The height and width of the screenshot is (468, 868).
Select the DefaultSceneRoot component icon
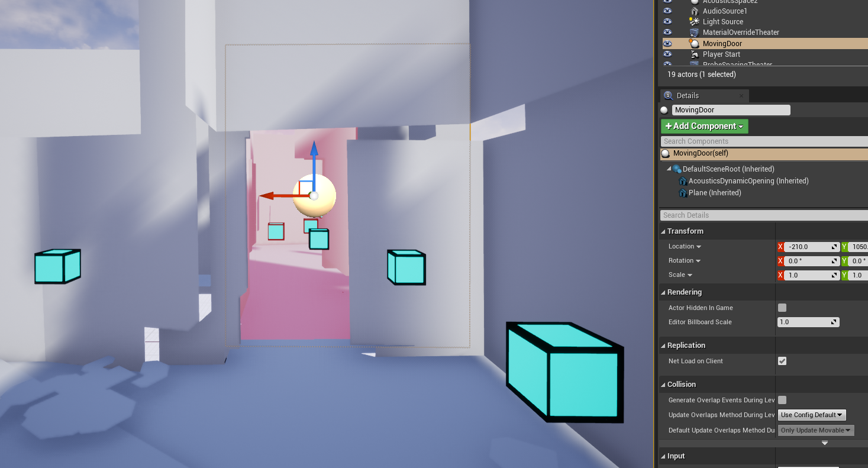tap(677, 169)
